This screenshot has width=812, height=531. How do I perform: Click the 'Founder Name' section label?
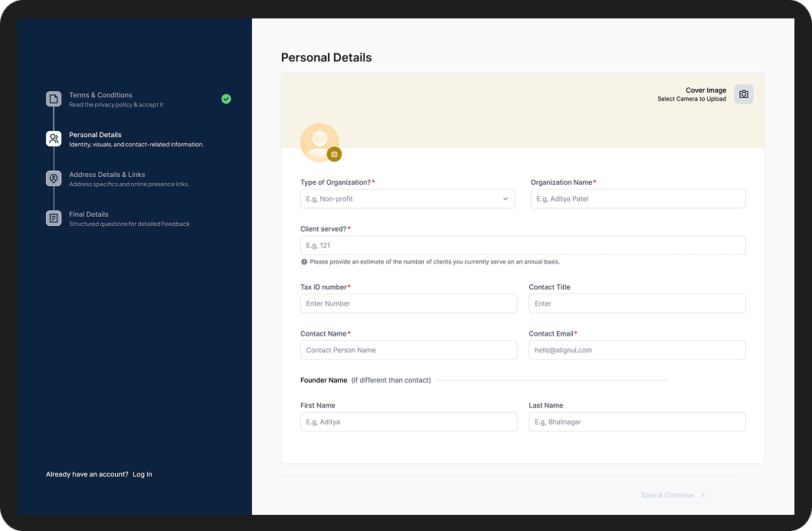324,380
